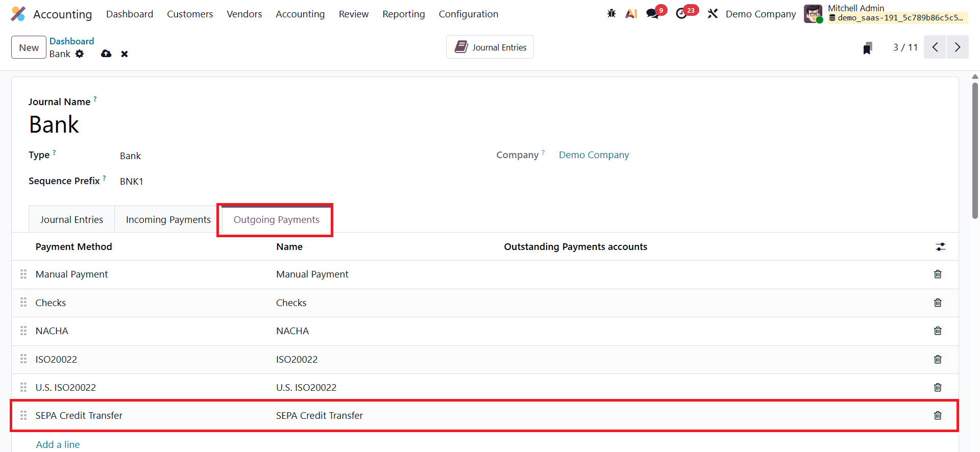Click the 3 / 11 pager counter
Screen dimensions: 980x452
coord(905,47)
